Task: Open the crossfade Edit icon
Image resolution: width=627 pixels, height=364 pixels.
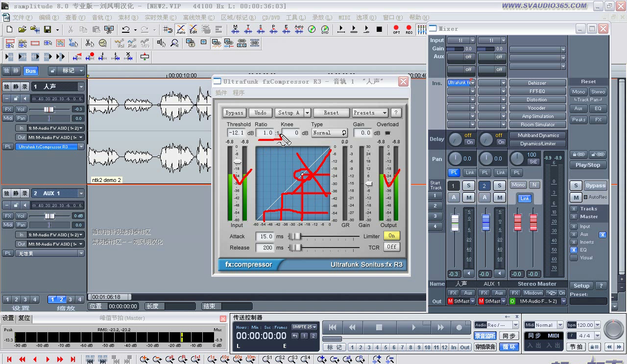Action: pos(193,30)
